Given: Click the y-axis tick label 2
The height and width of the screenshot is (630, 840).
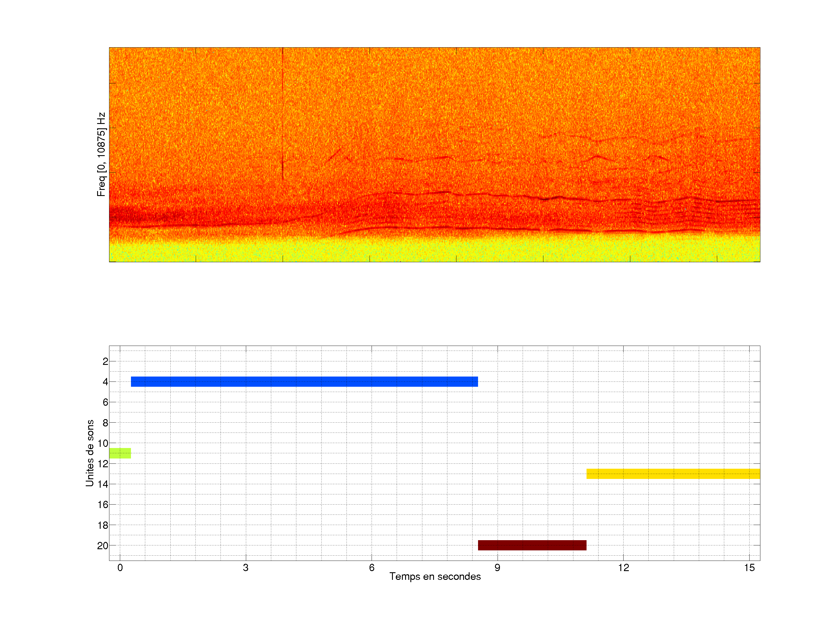Looking at the screenshot, I should [x=105, y=361].
